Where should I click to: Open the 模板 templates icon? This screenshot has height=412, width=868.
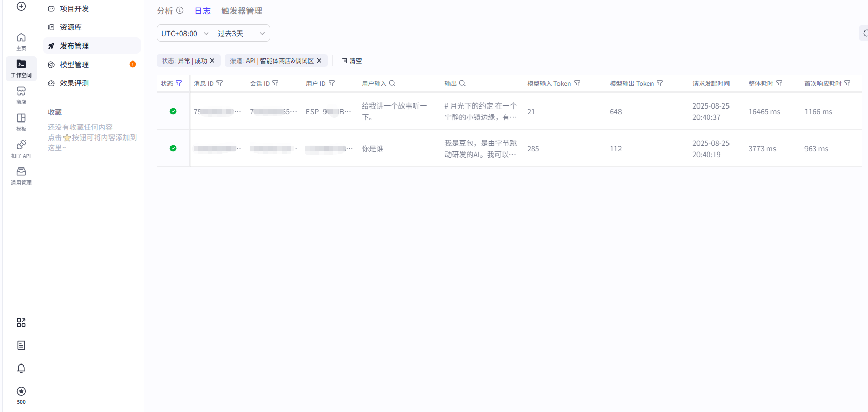[21, 122]
